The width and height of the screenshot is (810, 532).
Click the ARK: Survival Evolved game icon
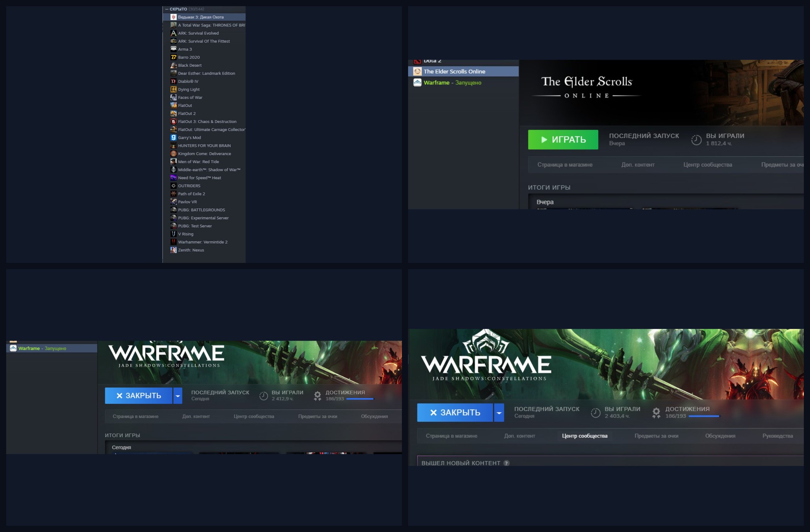[173, 33]
